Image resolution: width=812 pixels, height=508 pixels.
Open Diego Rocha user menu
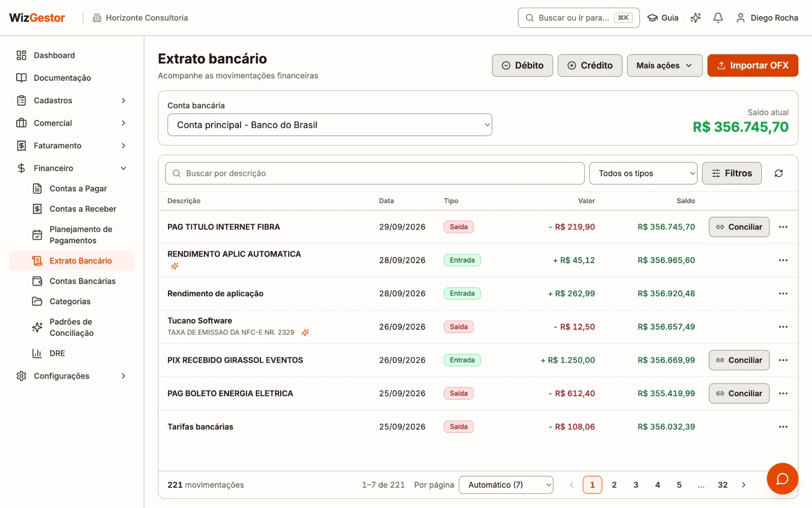767,18
